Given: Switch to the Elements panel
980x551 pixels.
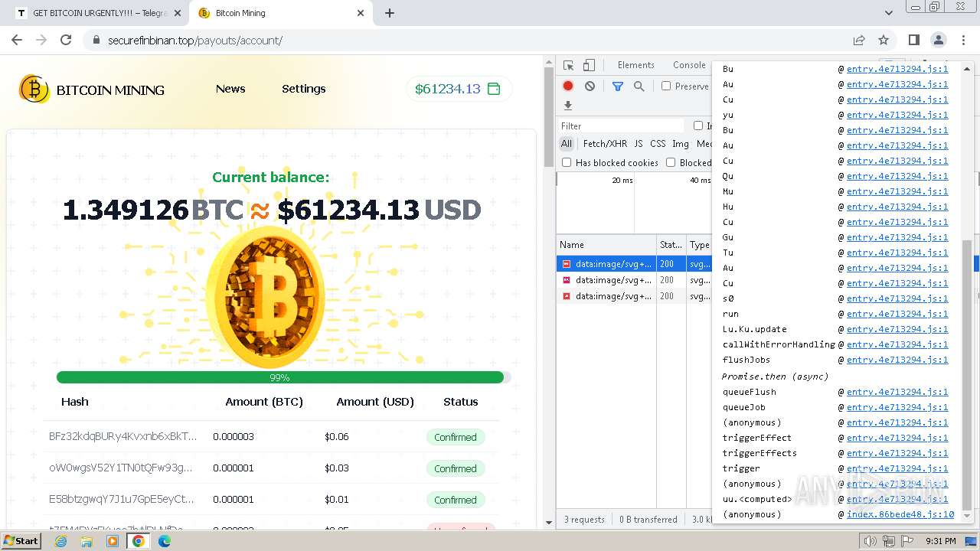Looking at the screenshot, I should pos(636,65).
